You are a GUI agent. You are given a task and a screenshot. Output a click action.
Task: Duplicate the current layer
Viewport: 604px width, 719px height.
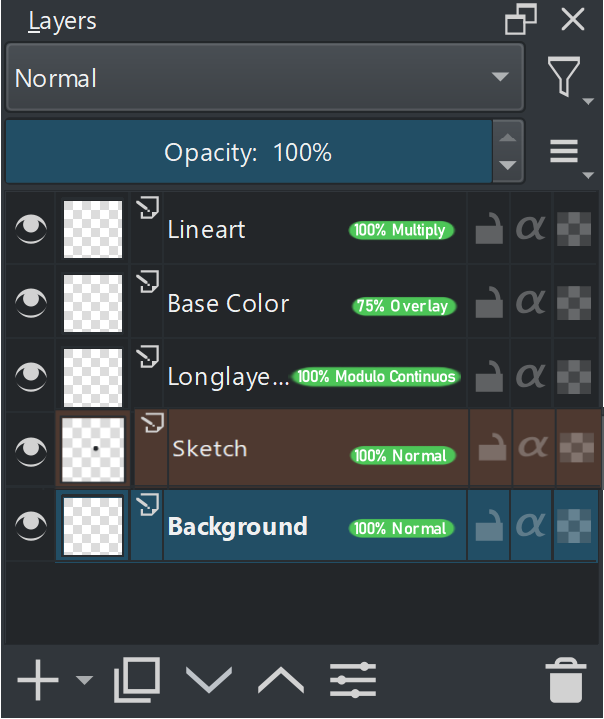137,681
